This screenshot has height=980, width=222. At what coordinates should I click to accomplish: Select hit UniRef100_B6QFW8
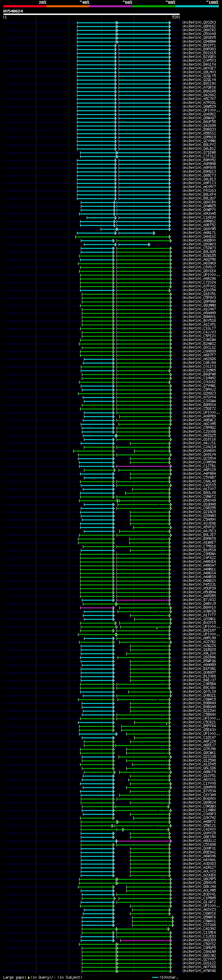click(199, 374)
